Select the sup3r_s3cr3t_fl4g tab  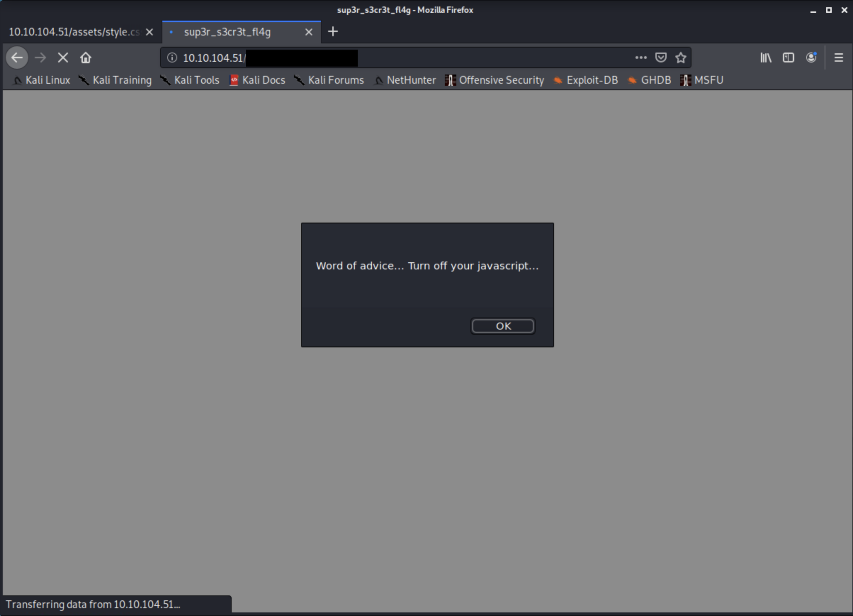227,32
